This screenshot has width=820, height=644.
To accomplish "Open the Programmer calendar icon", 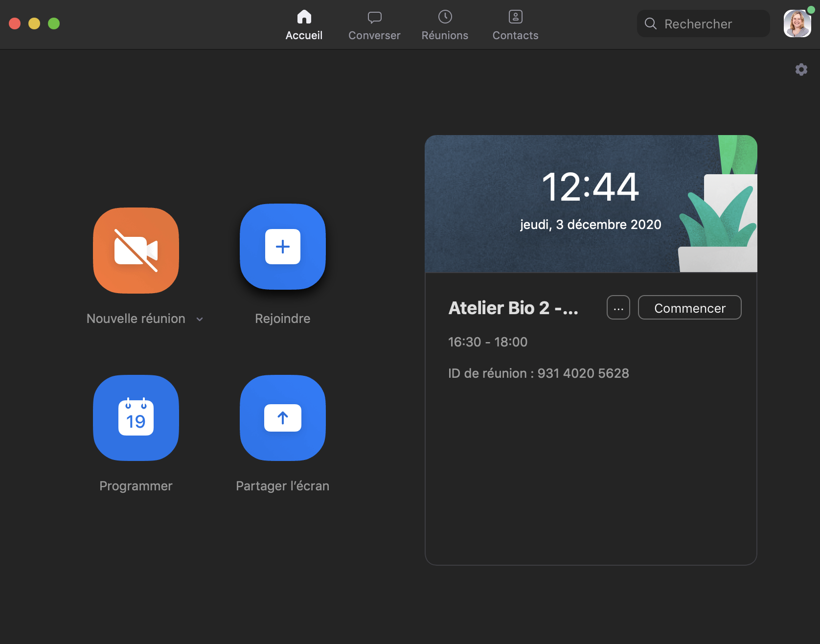I will coord(136,418).
